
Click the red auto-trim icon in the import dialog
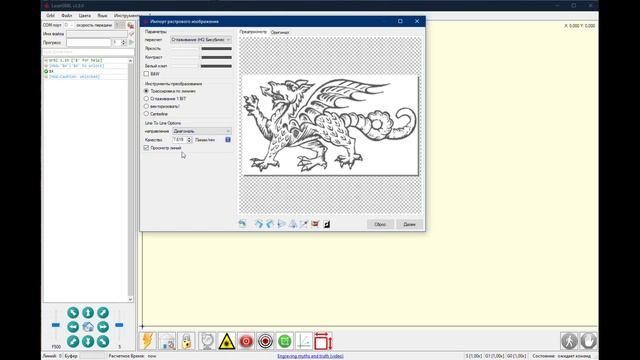click(x=315, y=224)
